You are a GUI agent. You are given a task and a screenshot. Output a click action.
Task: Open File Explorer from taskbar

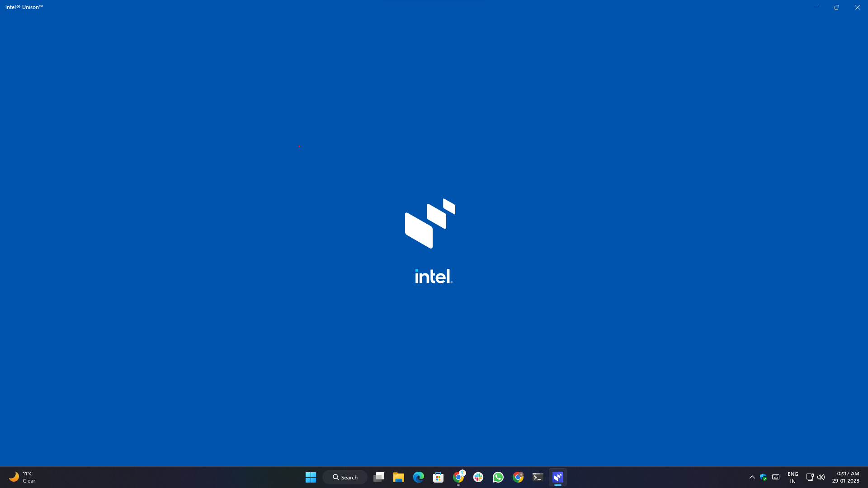pyautogui.click(x=398, y=477)
